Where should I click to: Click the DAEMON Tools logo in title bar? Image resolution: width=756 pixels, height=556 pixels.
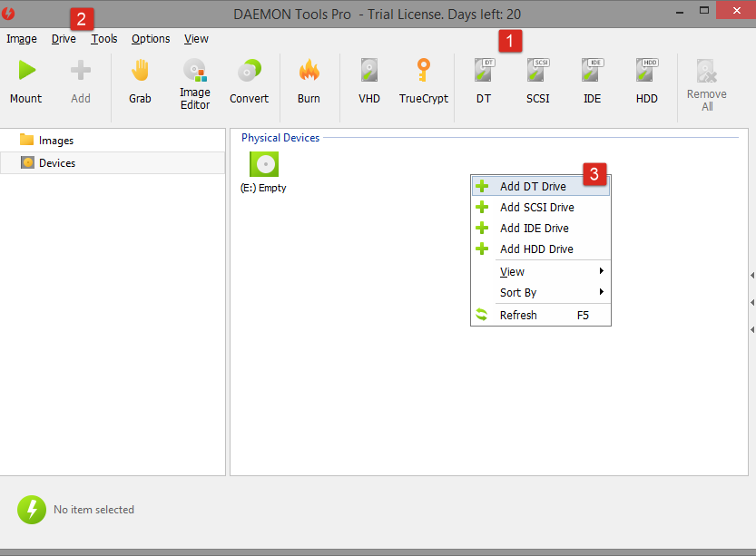(8, 14)
